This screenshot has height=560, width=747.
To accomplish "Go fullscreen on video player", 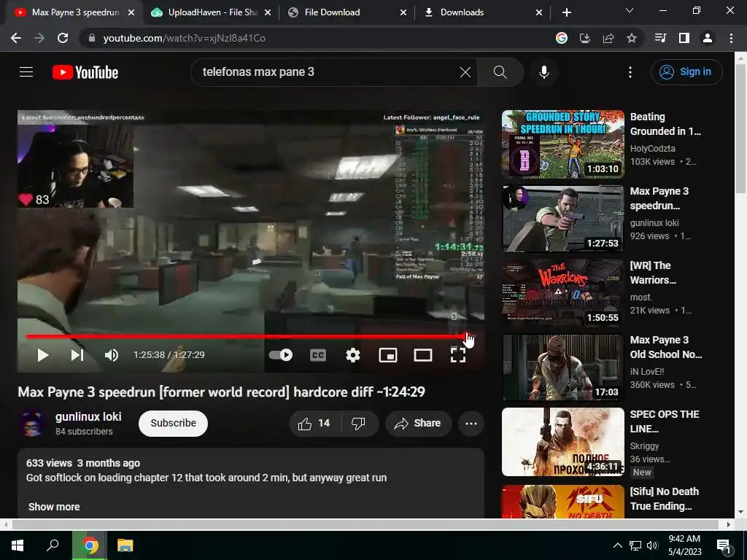I will (458, 355).
